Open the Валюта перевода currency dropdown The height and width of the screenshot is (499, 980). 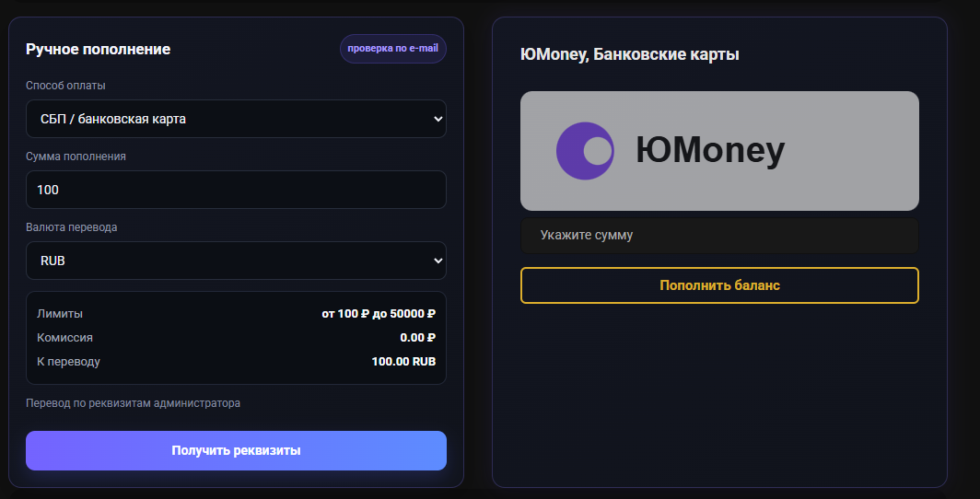point(236,261)
